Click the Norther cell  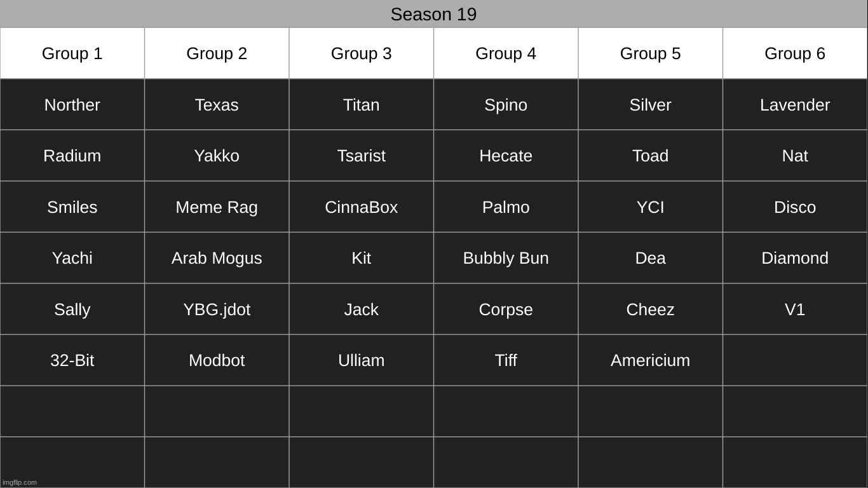point(72,105)
